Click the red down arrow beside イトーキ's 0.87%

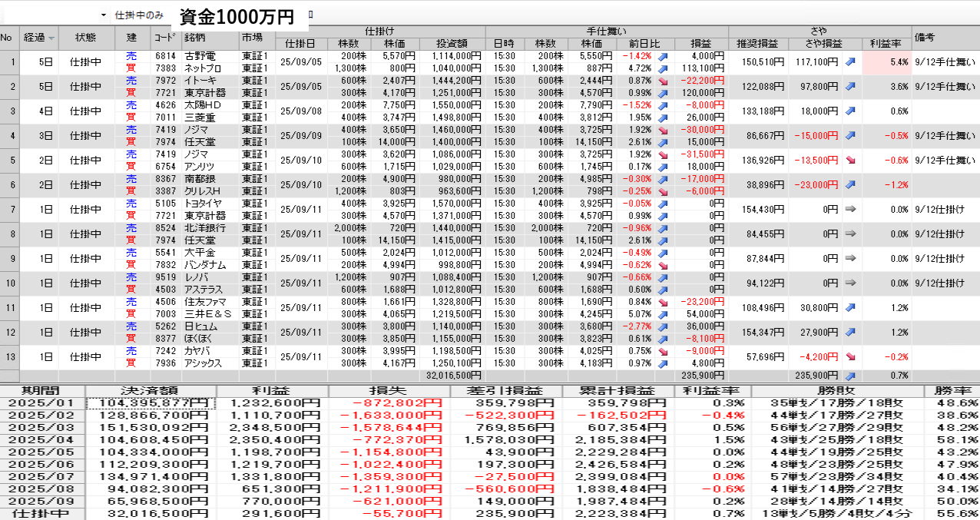663,81
